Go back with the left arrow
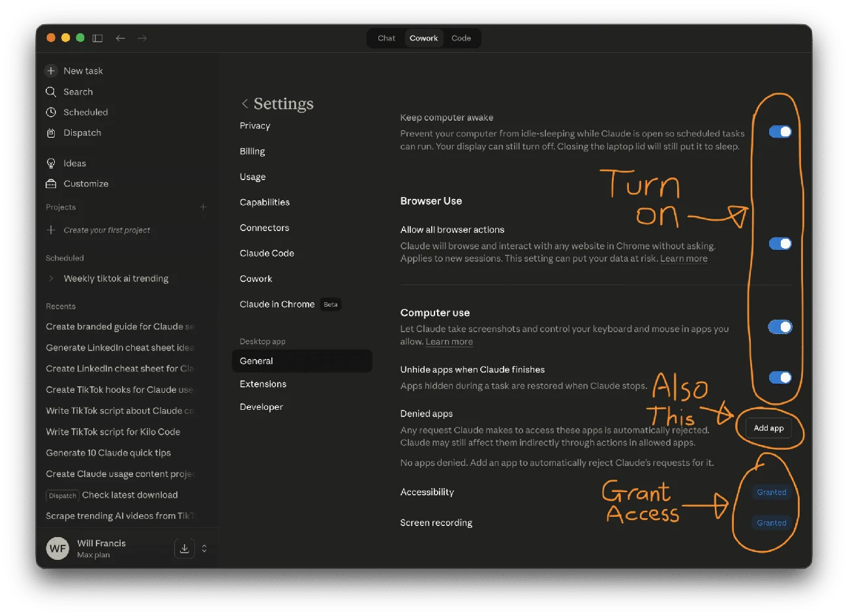This screenshot has height=616, width=848. 120,38
